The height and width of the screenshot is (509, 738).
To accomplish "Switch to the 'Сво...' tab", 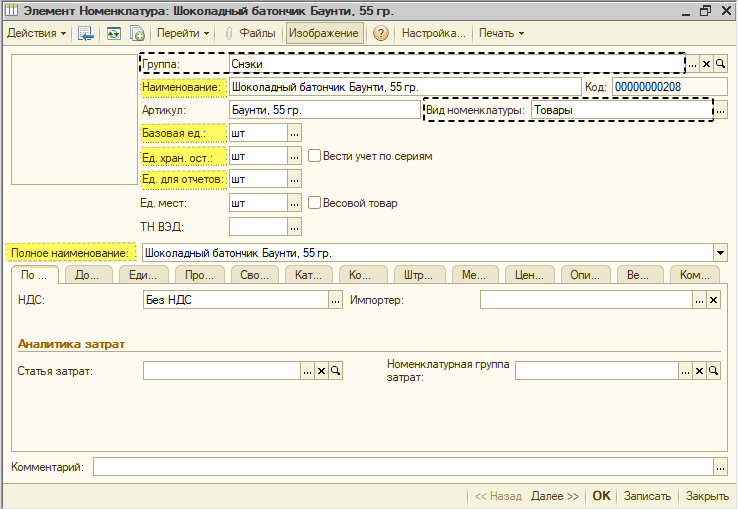I will click(x=255, y=275).
